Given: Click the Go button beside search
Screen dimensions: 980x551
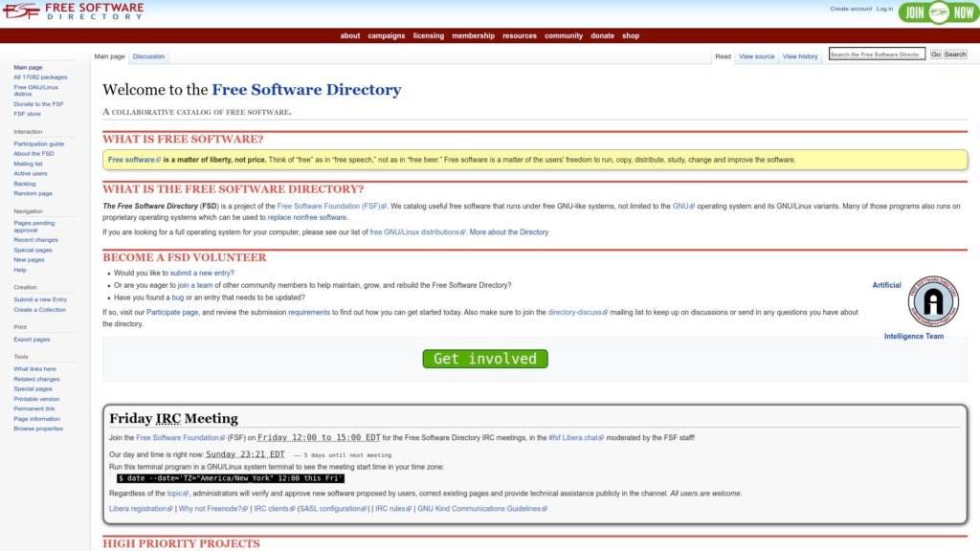Looking at the screenshot, I should click(x=936, y=55).
